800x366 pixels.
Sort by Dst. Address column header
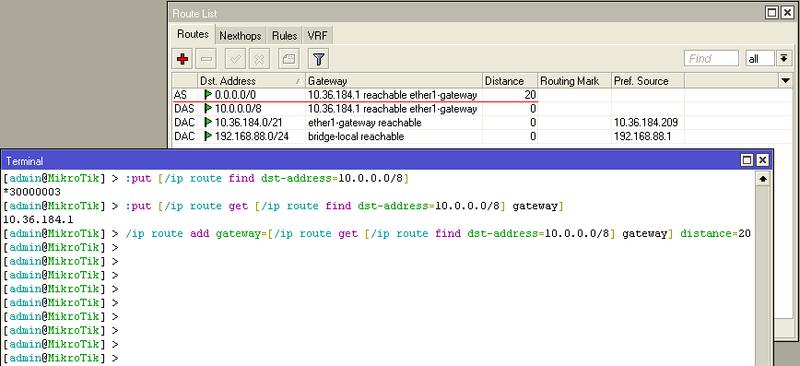(x=251, y=81)
